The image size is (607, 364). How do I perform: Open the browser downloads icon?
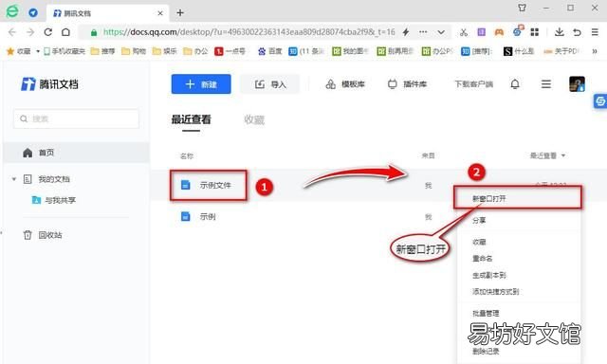[x=559, y=32]
